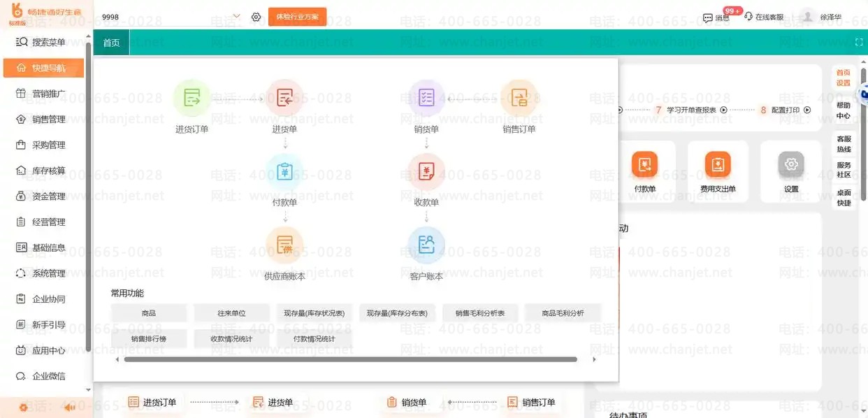Image resolution: width=868 pixels, height=418 pixels.
Task: Expand the 9998 account dropdown arrow
Action: tap(236, 16)
